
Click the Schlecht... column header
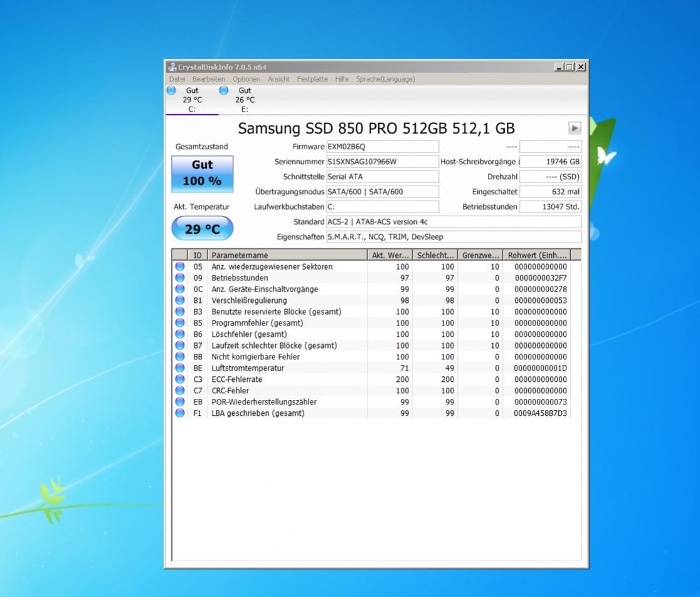point(435,255)
